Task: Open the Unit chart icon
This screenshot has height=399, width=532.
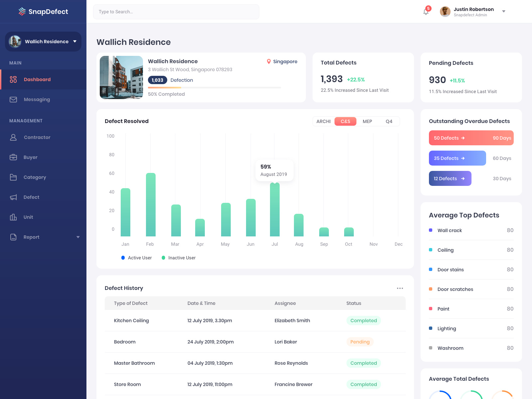Action: click(13, 217)
